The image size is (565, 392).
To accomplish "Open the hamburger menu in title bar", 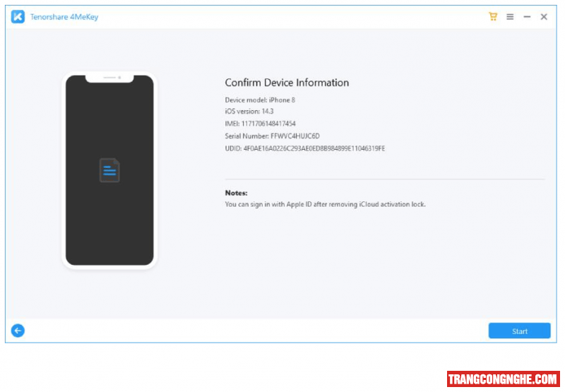I will tap(510, 17).
